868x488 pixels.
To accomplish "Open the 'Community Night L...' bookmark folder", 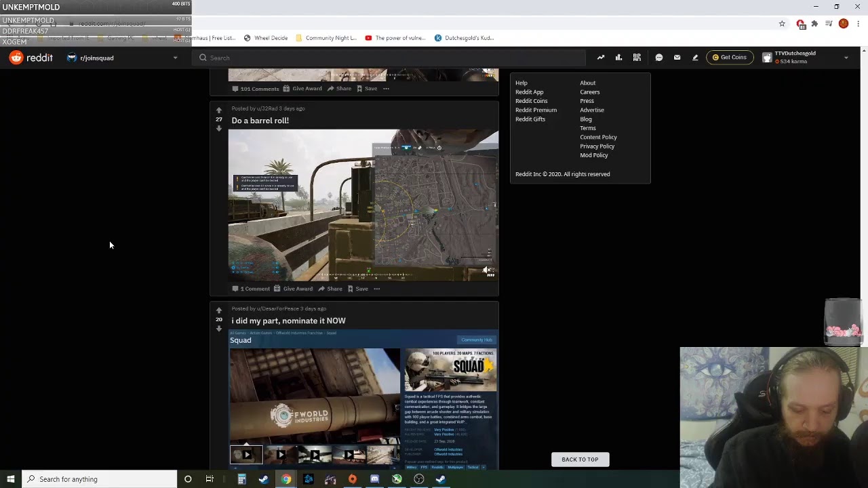I will click(325, 38).
